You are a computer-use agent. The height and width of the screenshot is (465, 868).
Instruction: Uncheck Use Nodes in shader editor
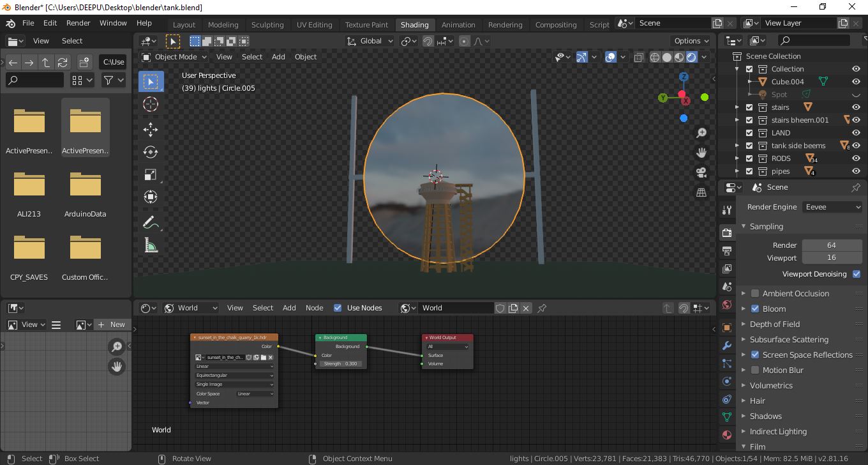pos(338,308)
